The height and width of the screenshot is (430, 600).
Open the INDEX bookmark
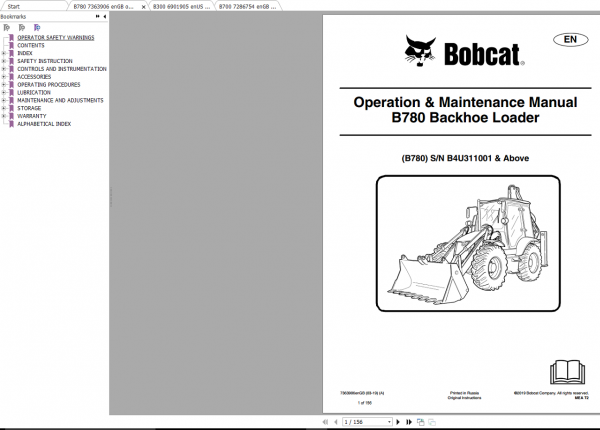point(25,53)
